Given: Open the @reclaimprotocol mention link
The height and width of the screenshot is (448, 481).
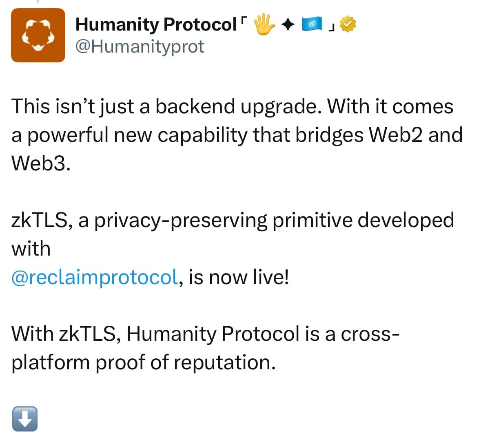Looking at the screenshot, I should coord(95,277).
